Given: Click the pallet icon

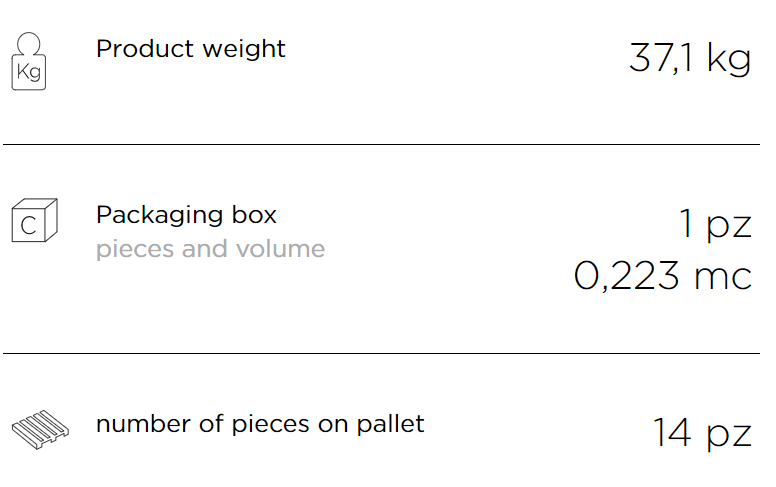Looking at the screenshot, I should pos(41,429).
